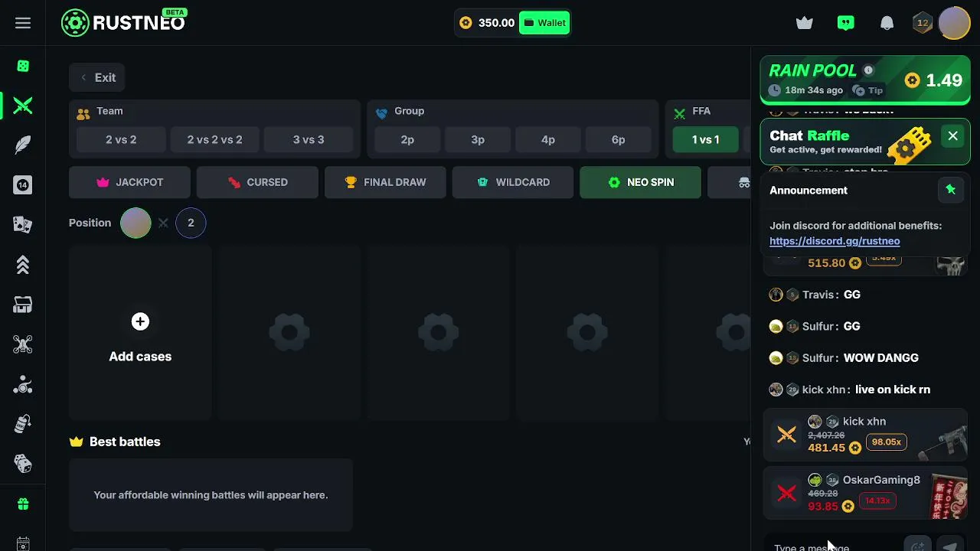The image size is (980, 551).
Task: Click the 98.05x multiplier badge
Action: tap(887, 442)
